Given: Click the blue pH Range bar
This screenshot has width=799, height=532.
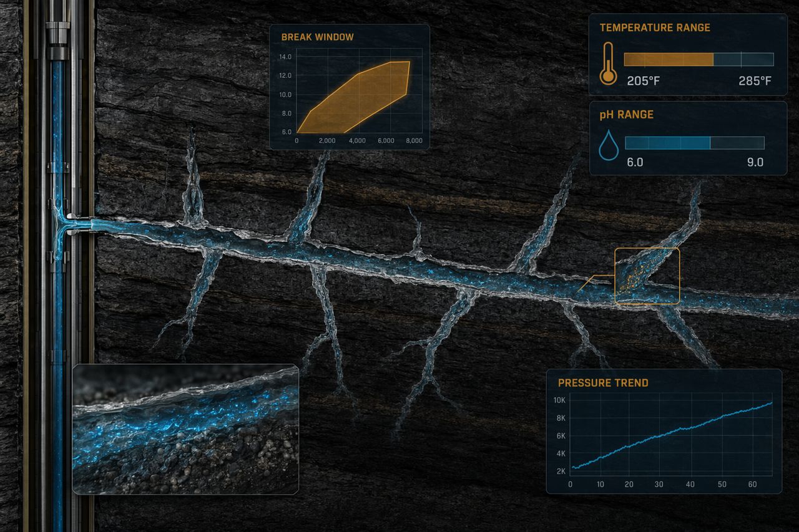Looking at the screenshot, I should (668, 143).
